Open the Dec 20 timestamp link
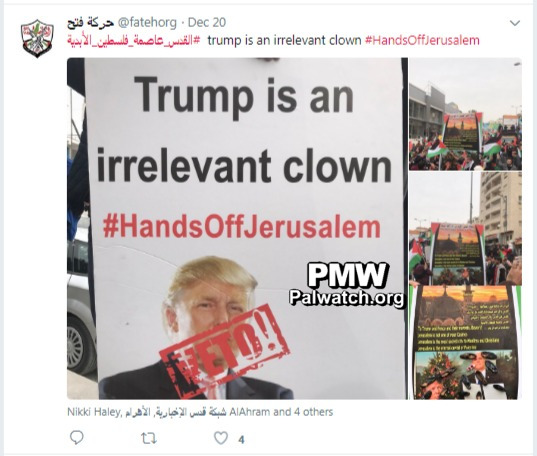Image resolution: width=537 pixels, height=456 pixels. (x=207, y=23)
